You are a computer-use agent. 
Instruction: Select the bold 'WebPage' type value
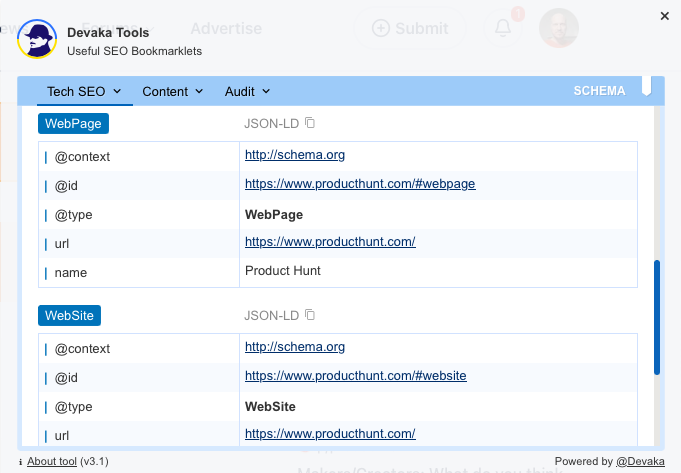pos(274,215)
